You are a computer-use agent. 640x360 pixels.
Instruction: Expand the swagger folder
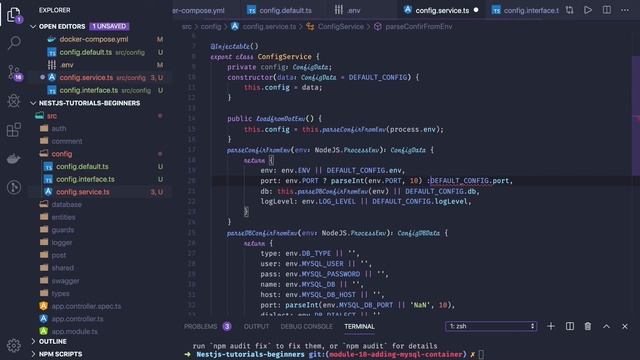pyautogui.click(x=65, y=281)
